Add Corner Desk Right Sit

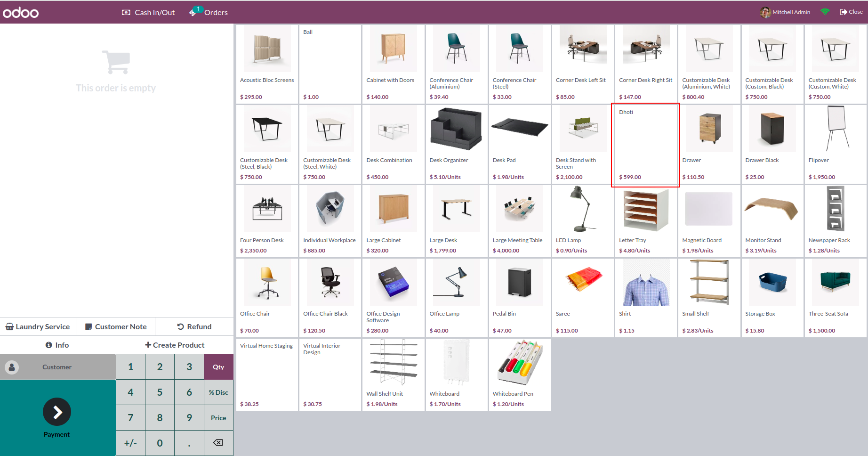(x=646, y=64)
